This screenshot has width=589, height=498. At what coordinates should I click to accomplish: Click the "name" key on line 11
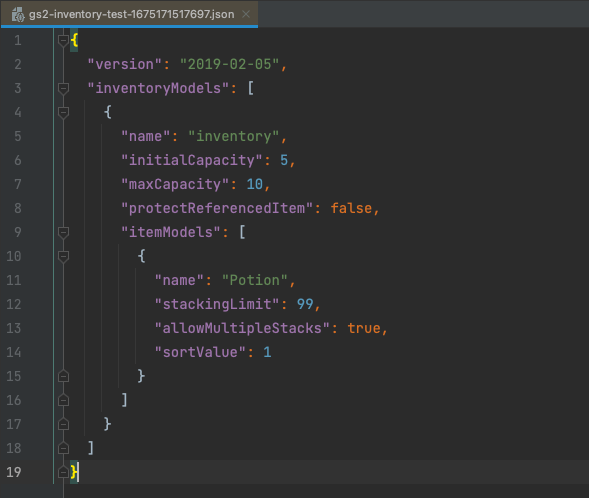179,280
